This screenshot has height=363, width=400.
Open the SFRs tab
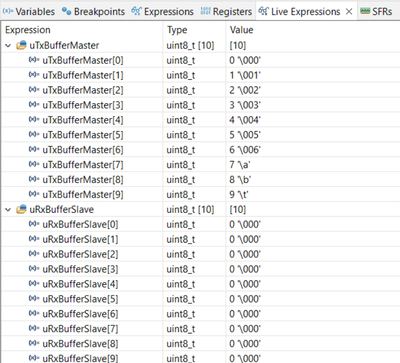tap(376, 12)
